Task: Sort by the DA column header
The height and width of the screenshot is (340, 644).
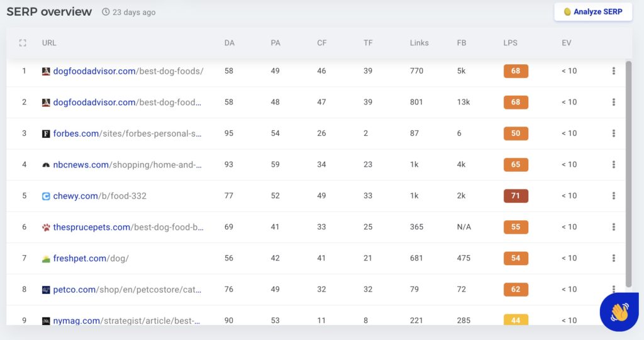Action: [x=230, y=43]
